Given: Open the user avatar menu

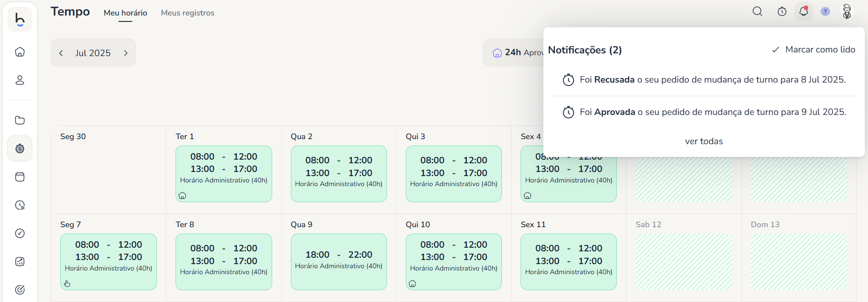Looking at the screenshot, I should (x=847, y=11).
